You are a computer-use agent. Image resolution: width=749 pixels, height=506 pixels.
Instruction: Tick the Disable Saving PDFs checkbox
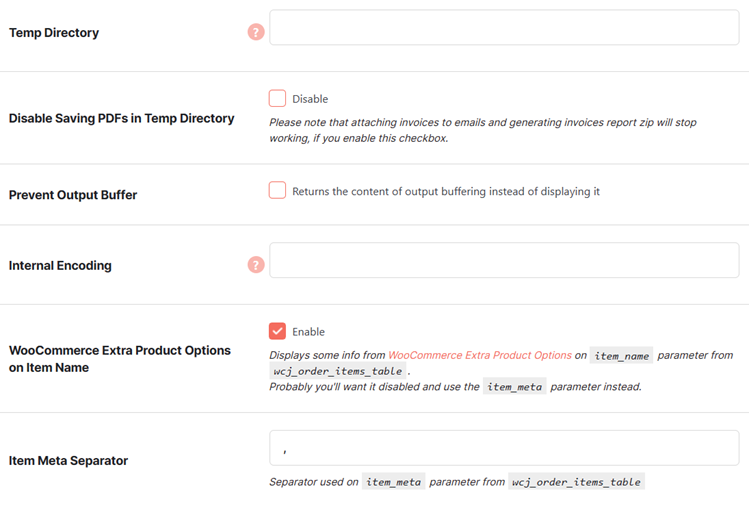tap(277, 98)
